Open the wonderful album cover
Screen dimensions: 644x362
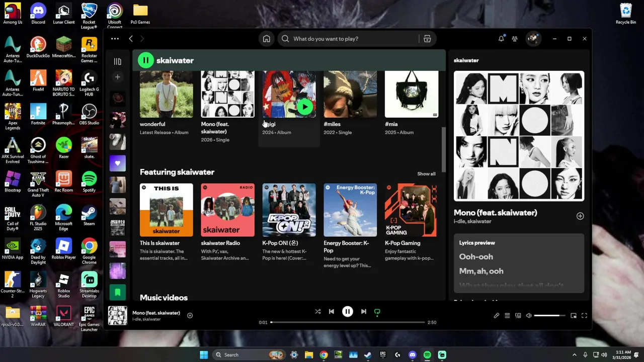pyautogui.click(x=166, y=94)
